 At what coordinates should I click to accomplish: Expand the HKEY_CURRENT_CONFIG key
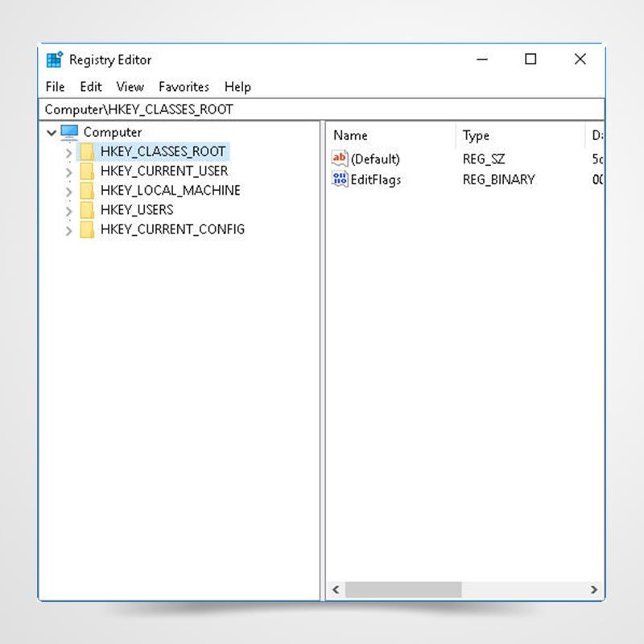click(68, 230)
